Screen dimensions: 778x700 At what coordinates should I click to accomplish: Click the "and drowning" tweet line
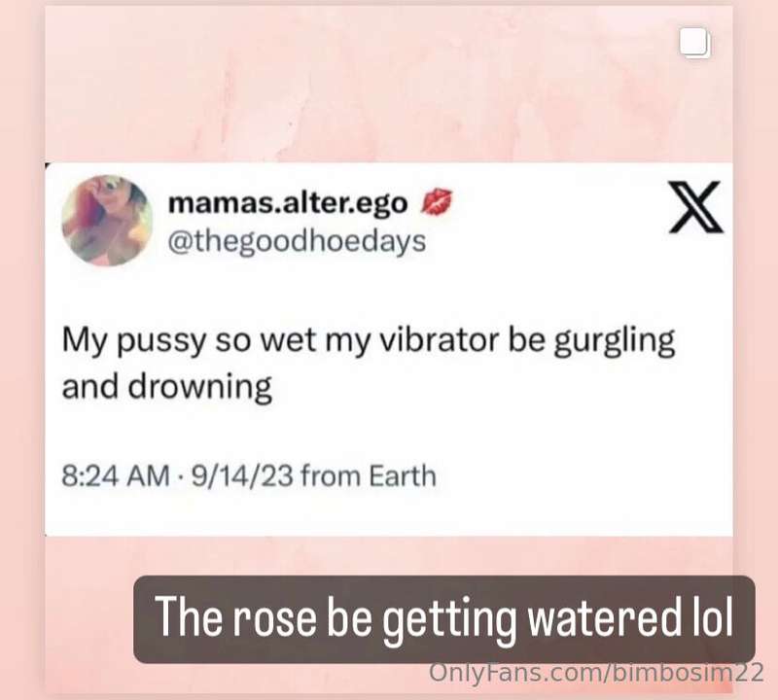166,387
